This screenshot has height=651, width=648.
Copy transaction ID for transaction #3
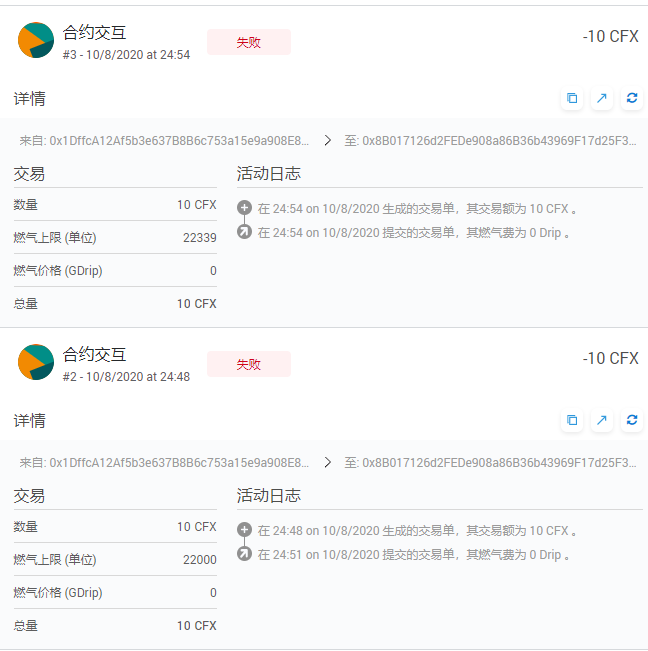coord(572,98)
